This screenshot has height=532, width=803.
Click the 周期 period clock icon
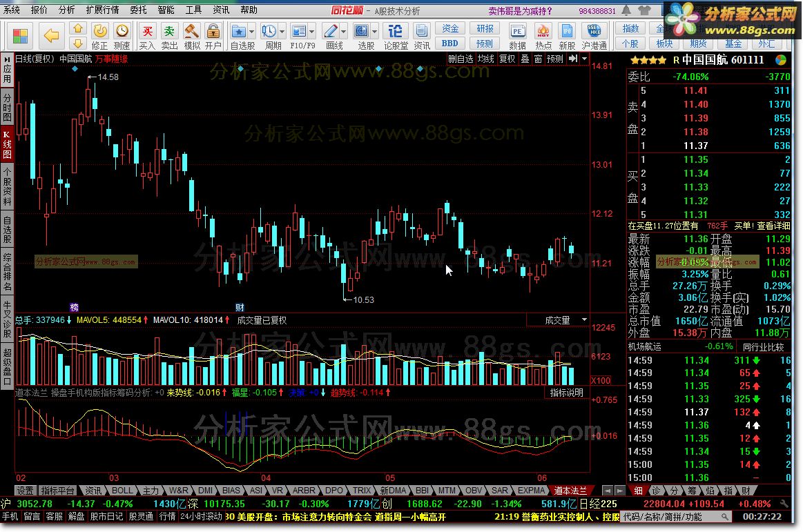[x=269, y=32]
